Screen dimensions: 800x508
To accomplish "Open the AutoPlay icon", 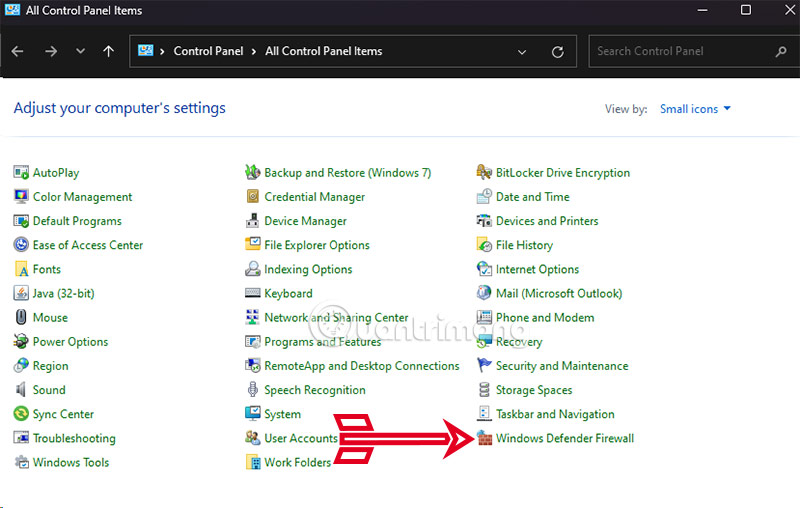I will coord(21,172).
